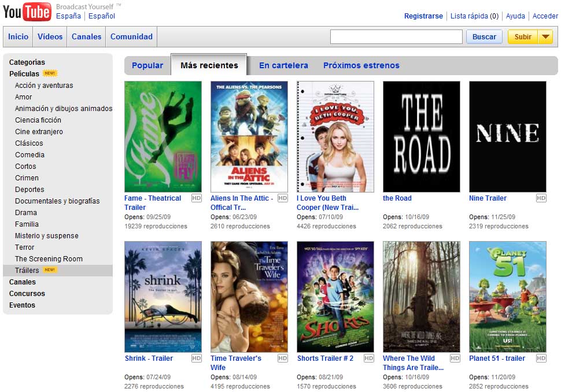Click the HD badge beside Nine Trailer
Viewport: 561px width, 392px height.
[x=541, y=198]
